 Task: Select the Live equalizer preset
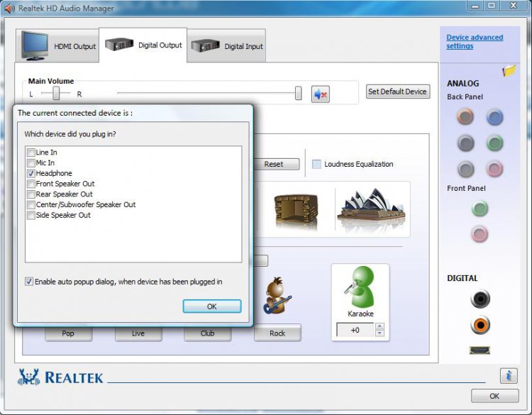[x=138, y=333]
